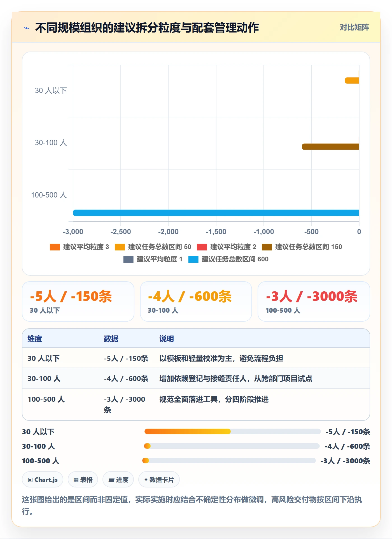
Task: Toggle 建议任务总数区间 150 legend entry
Action: (x=302, y=247)
